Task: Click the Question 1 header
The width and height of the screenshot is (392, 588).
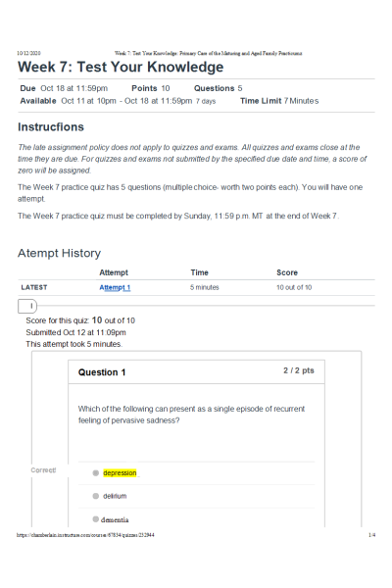Action: tap(102, 372)
